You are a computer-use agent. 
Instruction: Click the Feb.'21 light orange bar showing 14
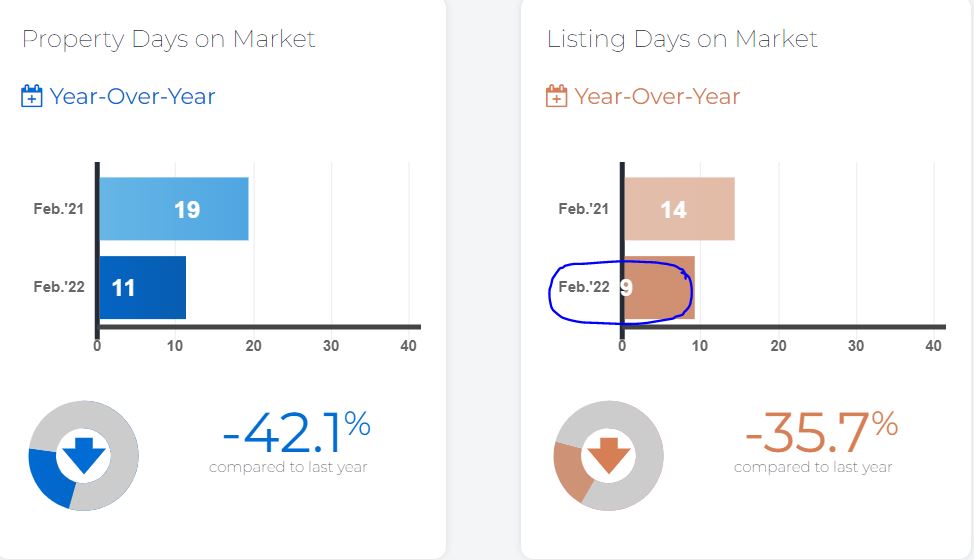pos(679,209)
